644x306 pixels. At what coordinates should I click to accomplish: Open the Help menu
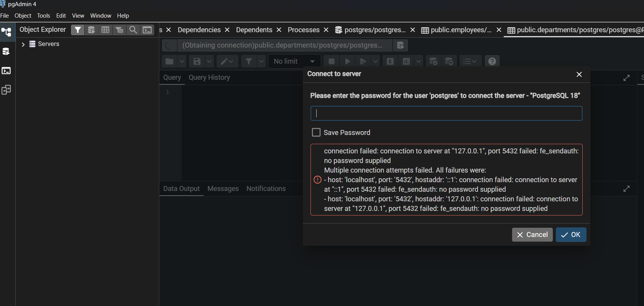(x=123, y=16)
